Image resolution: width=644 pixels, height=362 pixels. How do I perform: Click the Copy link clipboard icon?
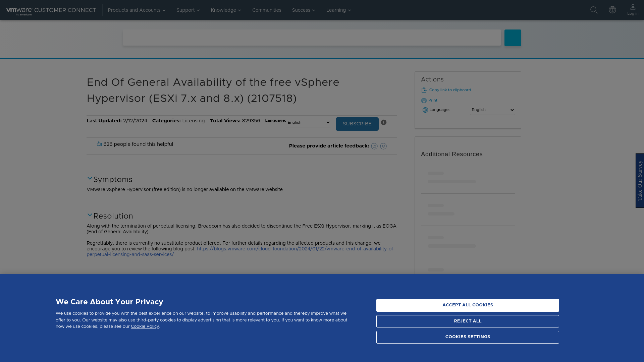pyautogui.click(x=424, y=90)
